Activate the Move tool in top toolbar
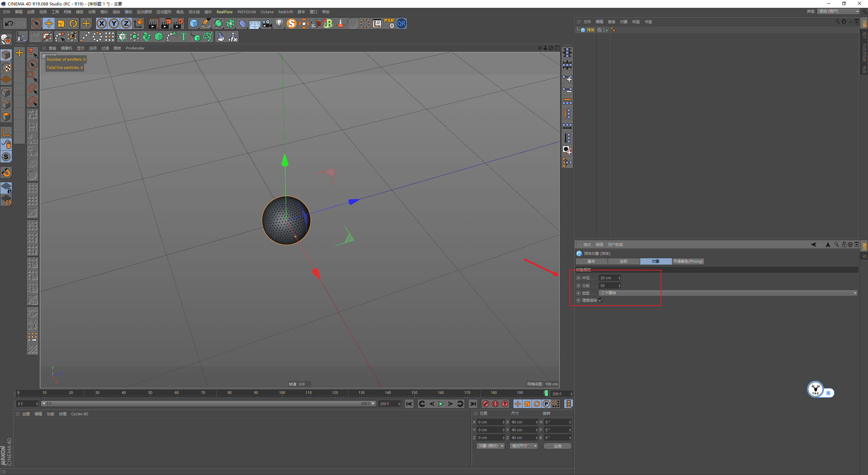The width and height of the screenshot is (868, 475). tap(49, 24)
